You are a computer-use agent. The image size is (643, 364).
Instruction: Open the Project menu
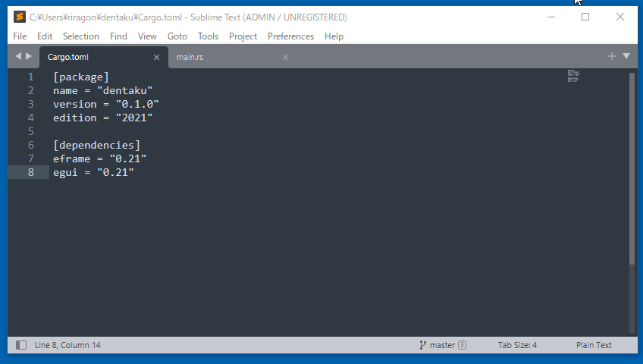click(x=243, y=36)
